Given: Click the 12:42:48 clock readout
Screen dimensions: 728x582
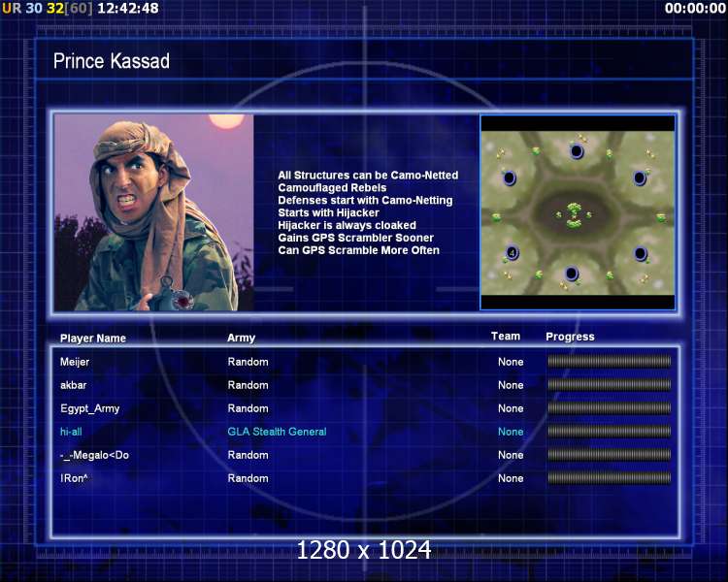Looking at the screenshot, I should pyautogui.click(x=128, y=8).
